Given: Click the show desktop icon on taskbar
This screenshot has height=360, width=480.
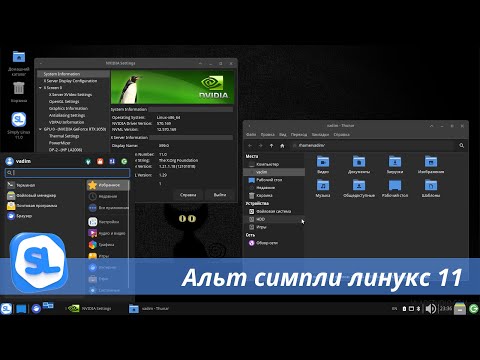Looking at the screenshot, I should [x=21, y=309].
